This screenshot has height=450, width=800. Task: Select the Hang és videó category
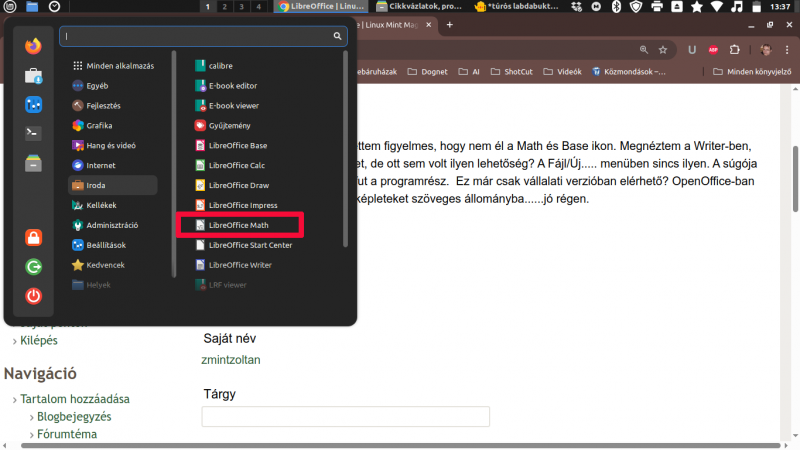coord(113,145)
